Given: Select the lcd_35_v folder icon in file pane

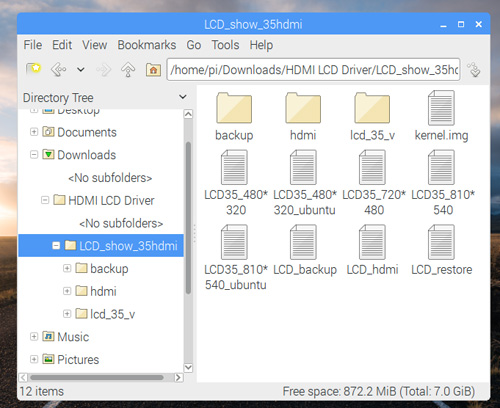Looking at the screenshot, I should click(372, 108).
